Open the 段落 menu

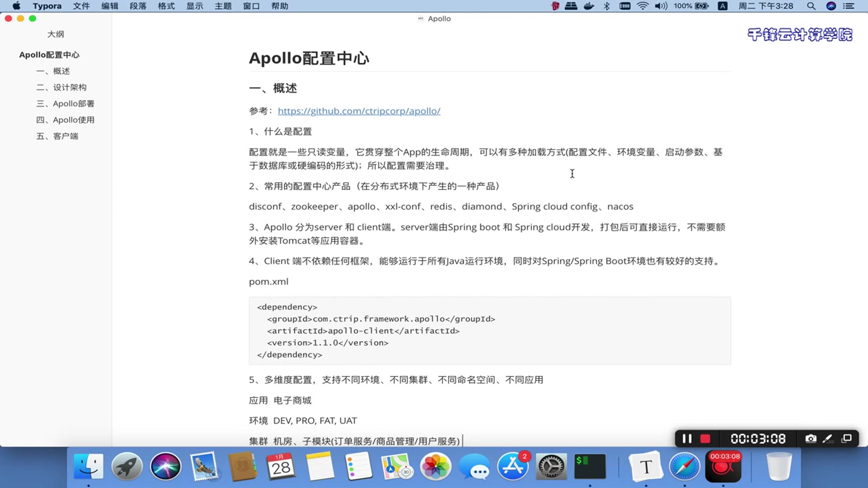click(x=138, y=6)
